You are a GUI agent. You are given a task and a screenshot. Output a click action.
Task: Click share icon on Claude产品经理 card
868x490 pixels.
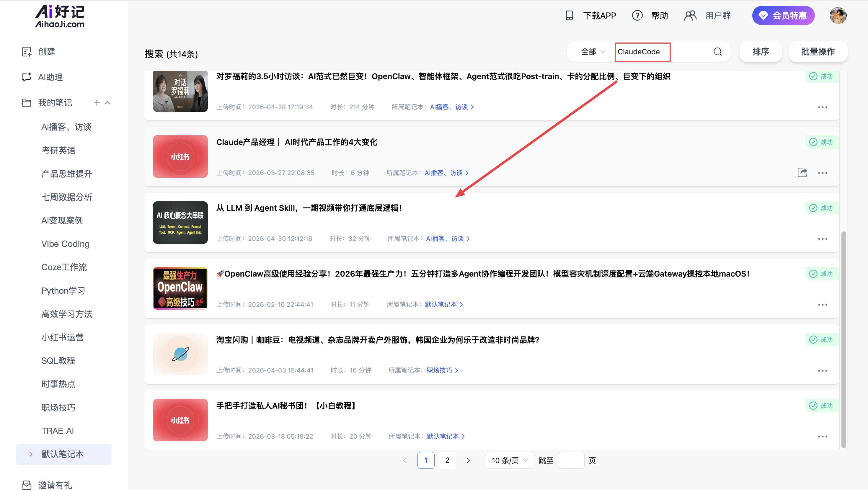click(802, 173)
